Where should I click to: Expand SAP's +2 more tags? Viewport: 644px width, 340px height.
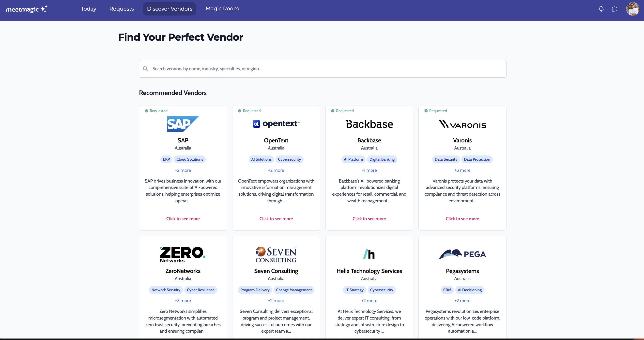click(x=183, y=170)
